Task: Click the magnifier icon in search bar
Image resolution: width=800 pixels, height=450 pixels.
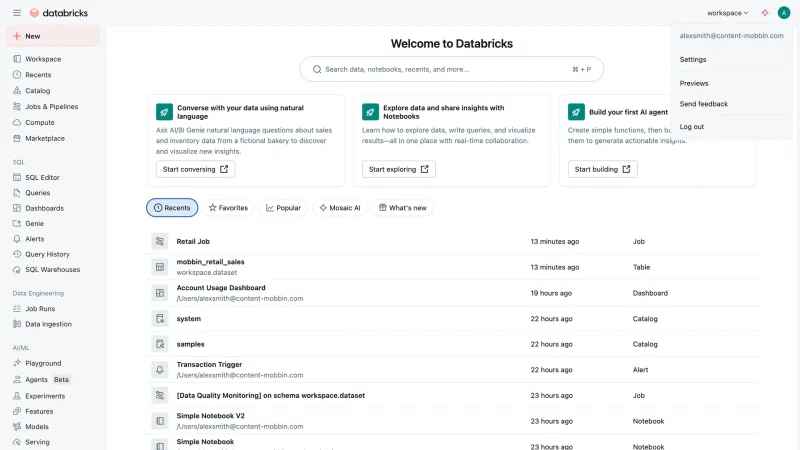Action: 317,69
